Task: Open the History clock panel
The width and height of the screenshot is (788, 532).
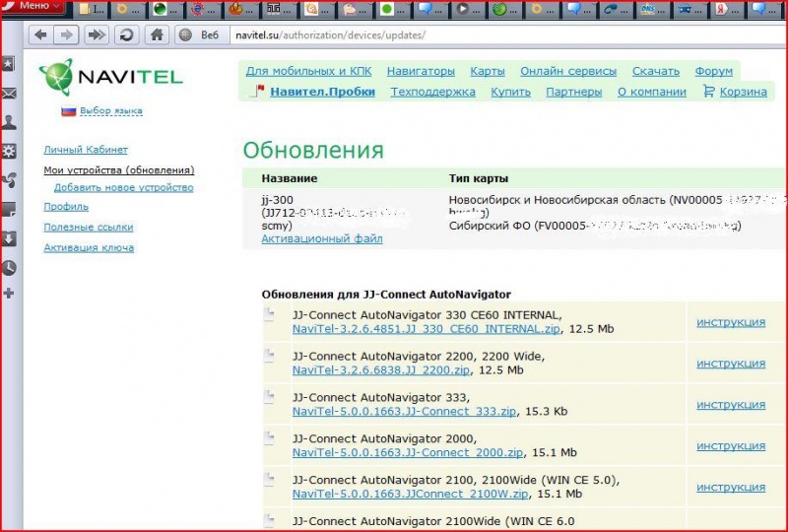Action: [9, 267]
